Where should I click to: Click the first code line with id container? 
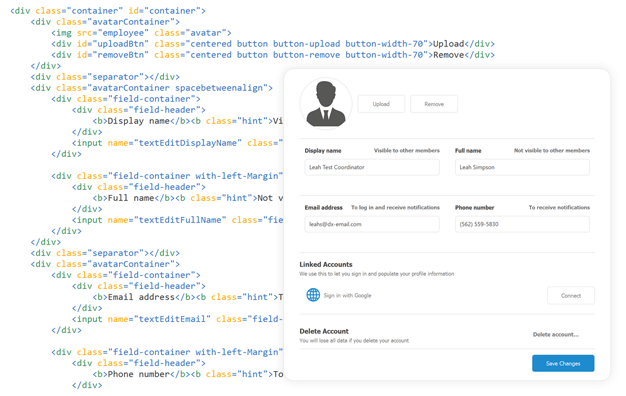point(108,11)
